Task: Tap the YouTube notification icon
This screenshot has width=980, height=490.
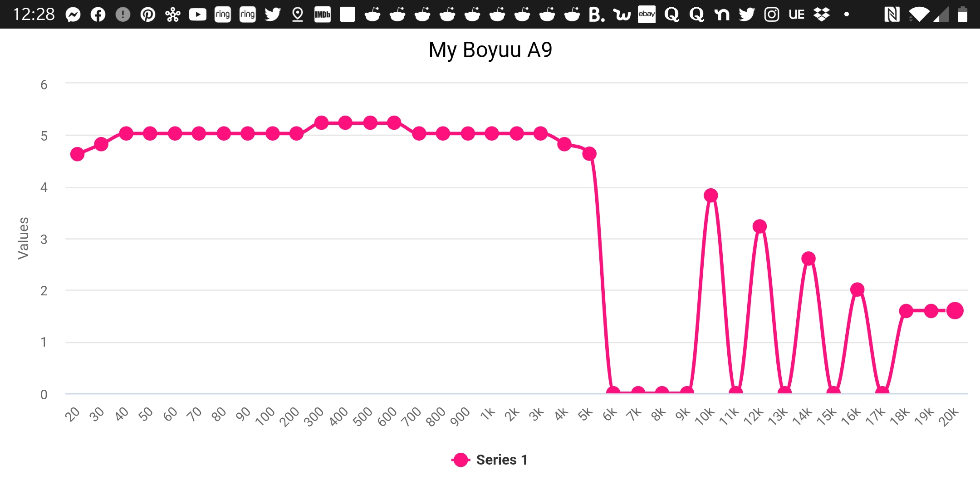Action: click(x=197, y=15)
